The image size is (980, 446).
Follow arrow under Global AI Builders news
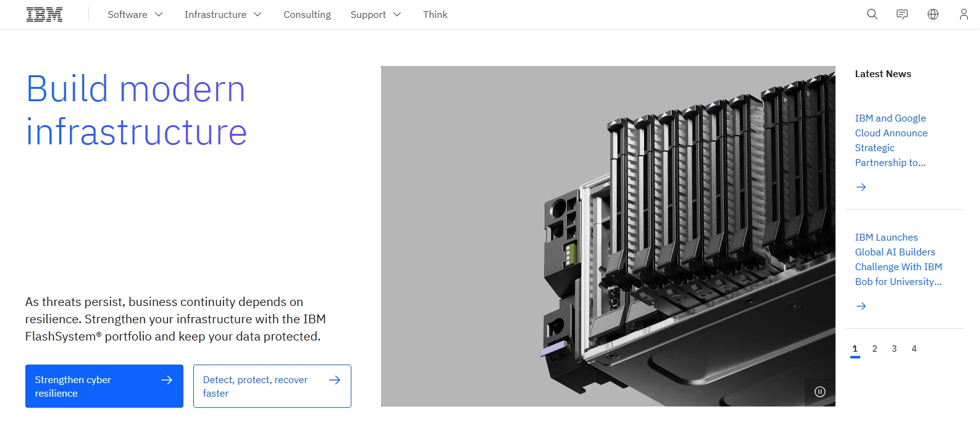861,306
